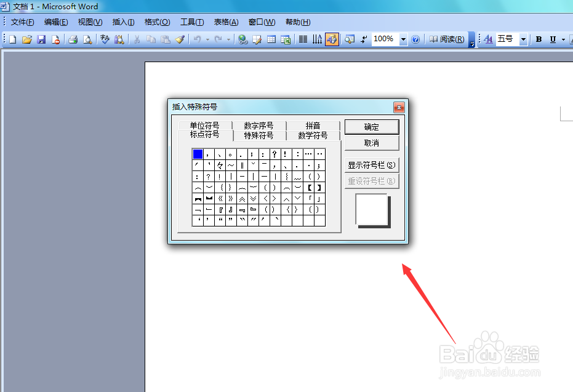573x392 pixels.
Task: Create a new blank document
Action: (x=11, y=39)
